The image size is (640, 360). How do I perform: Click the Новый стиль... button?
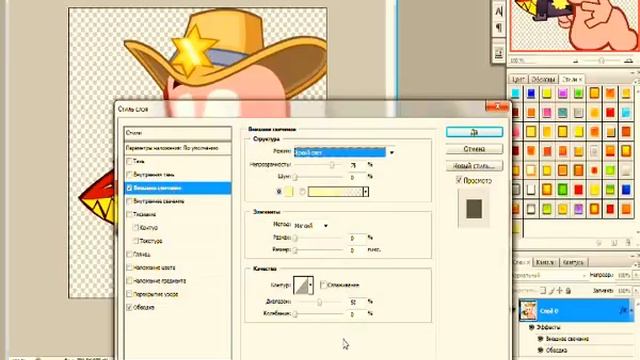pos(474,166)
